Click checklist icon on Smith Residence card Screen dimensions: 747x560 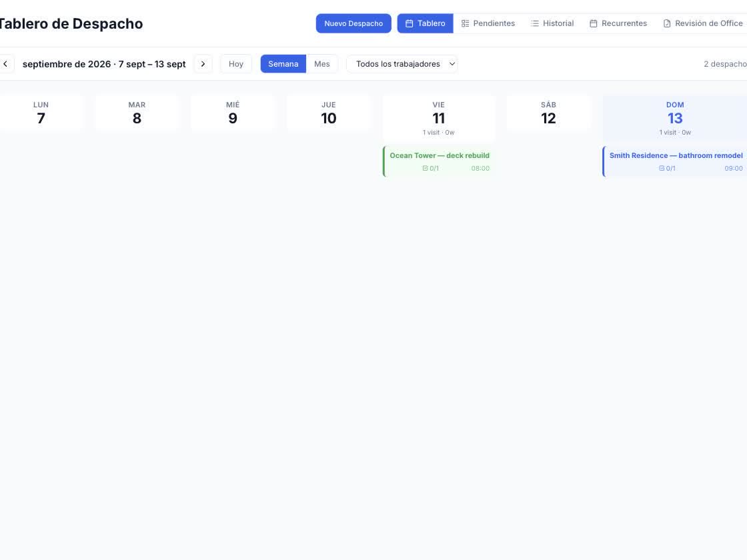[661, 168]
